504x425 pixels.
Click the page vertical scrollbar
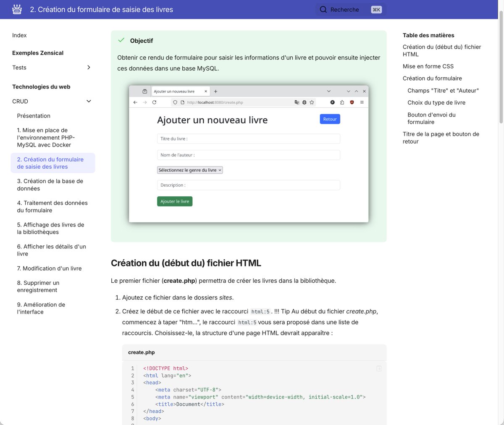coord(501,67)
